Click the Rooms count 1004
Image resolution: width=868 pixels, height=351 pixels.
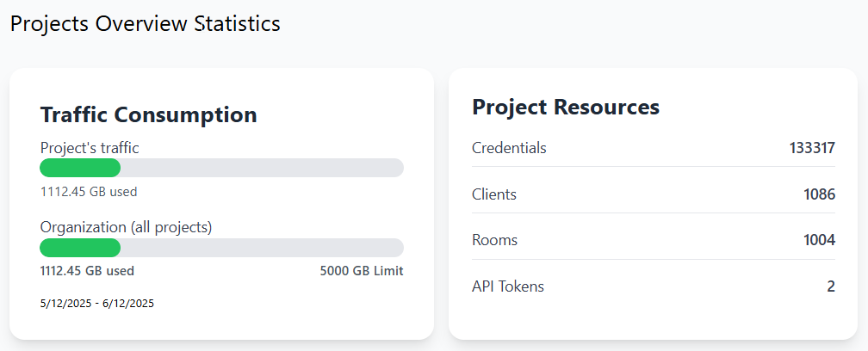pyautogui.click(x=819, y=240)
